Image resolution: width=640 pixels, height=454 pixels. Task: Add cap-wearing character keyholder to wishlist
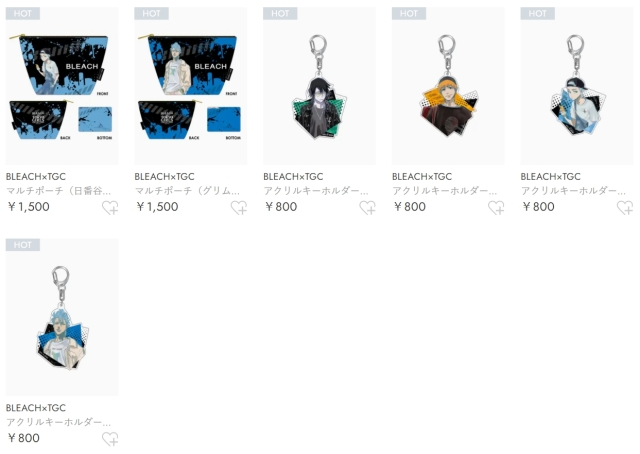pos(625,208)
